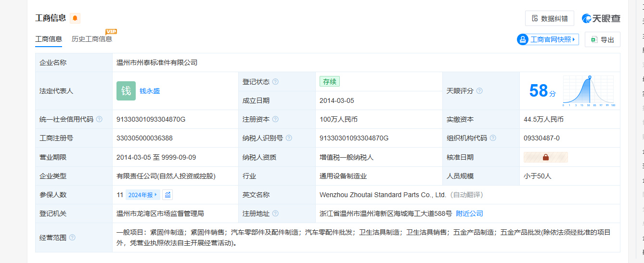Click the taxpayer ID 91330301093304870G in 纳税人识别号 row
This screenshot has height=263, width=644.
point(354,138)
